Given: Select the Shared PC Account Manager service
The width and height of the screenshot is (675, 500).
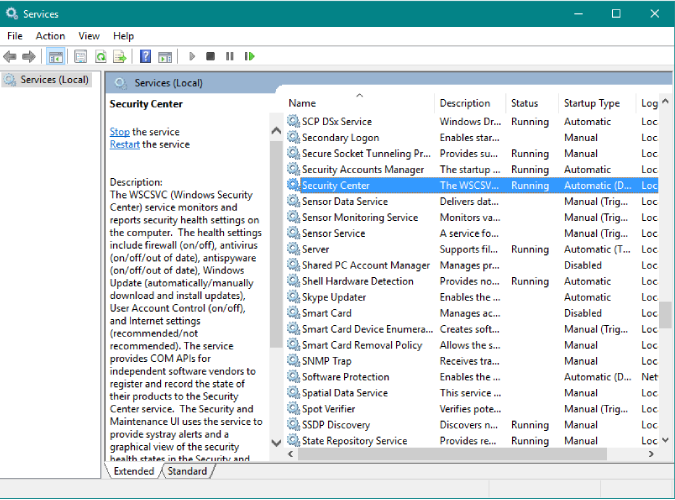Looking at the screenshot, I should 472,265.
